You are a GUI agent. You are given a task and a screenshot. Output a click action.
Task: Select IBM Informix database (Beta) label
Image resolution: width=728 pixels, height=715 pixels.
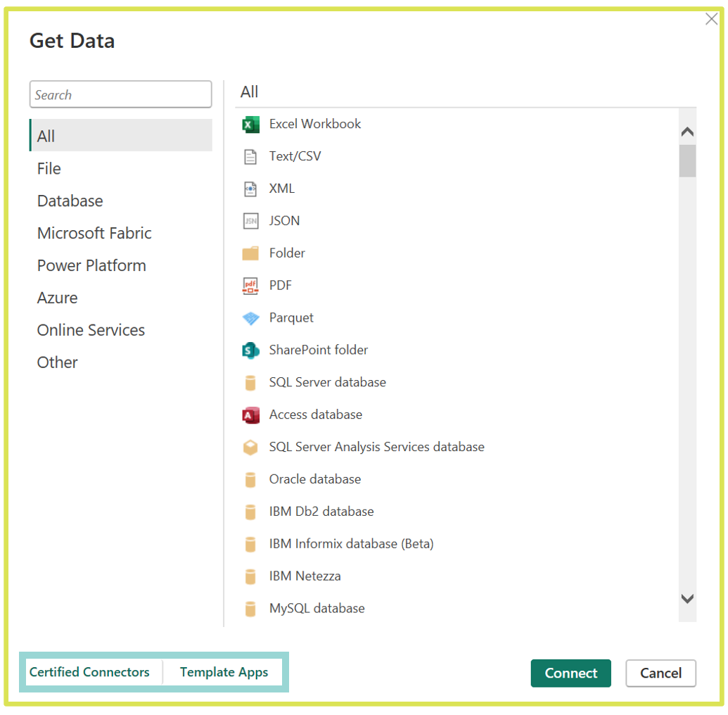(351, 544)
